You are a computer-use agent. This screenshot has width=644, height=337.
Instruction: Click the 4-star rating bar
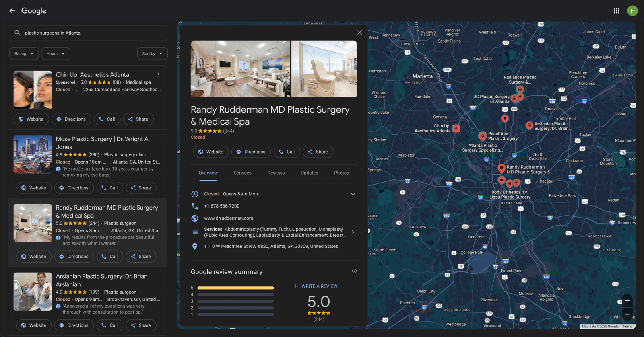tap(235, 295)
